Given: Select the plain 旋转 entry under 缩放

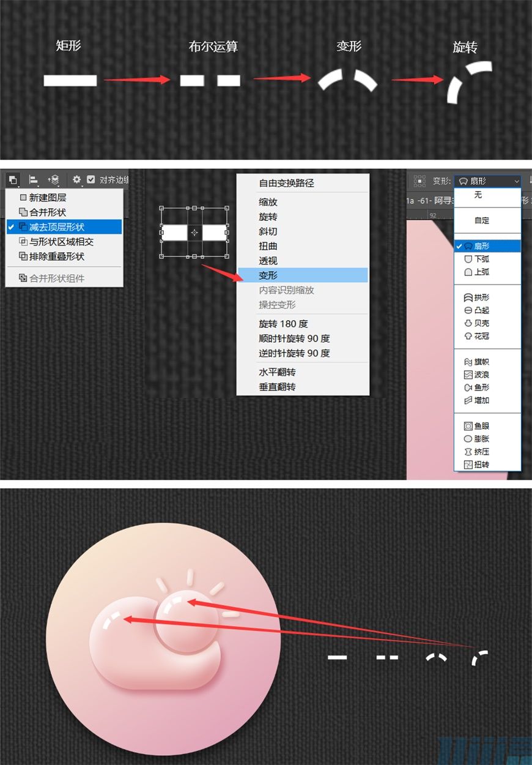Looking at the screenshot, I should pos(303,217).
